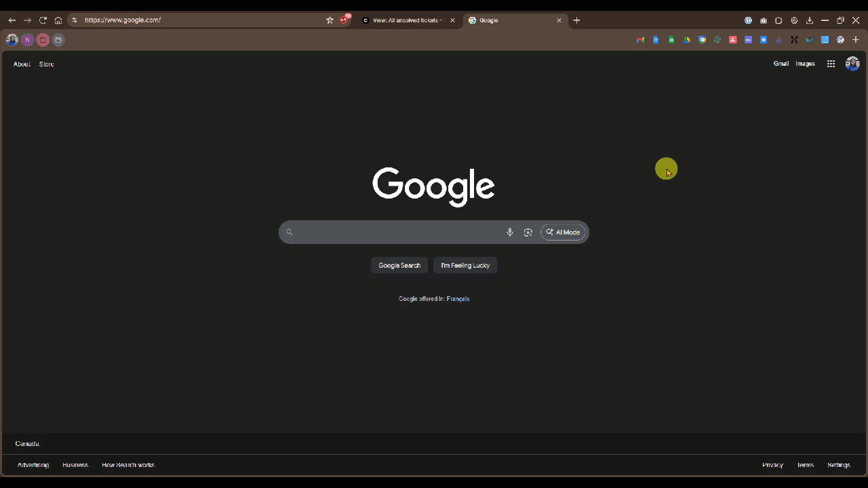This screenshot has width=868, height=488.
Task: Switch language to Français
Action: tap(458, 299)
